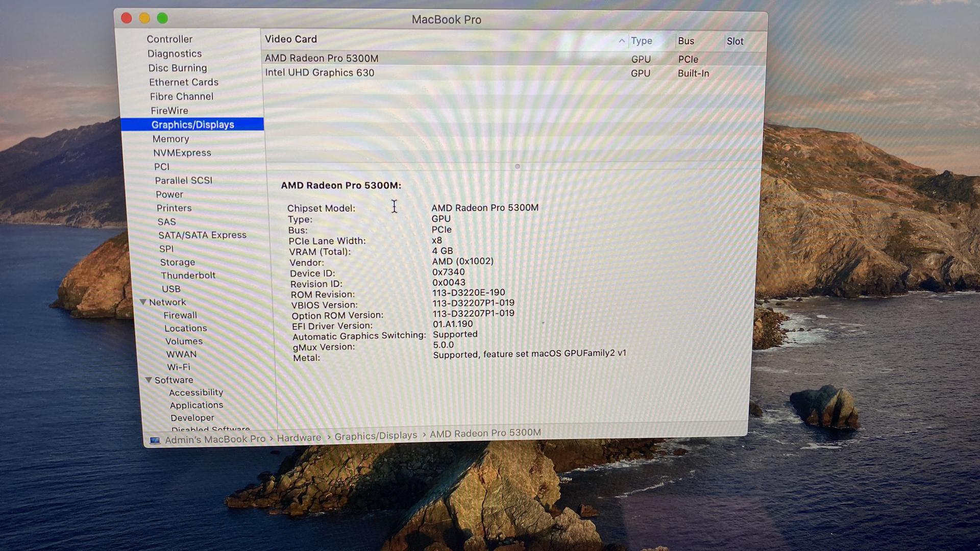
Task: Select Thunderbolt in the sidebar
Action: pyautogui.click(x=188, y=275)
